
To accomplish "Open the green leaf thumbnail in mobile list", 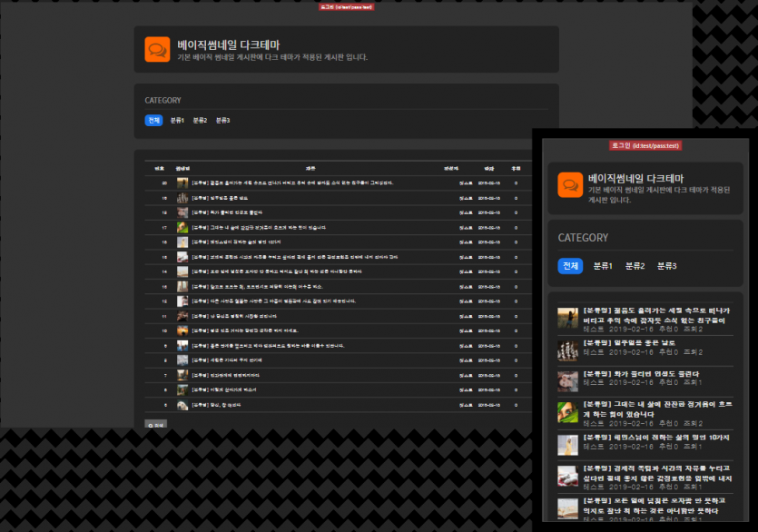I will click(x=567, y=412).
